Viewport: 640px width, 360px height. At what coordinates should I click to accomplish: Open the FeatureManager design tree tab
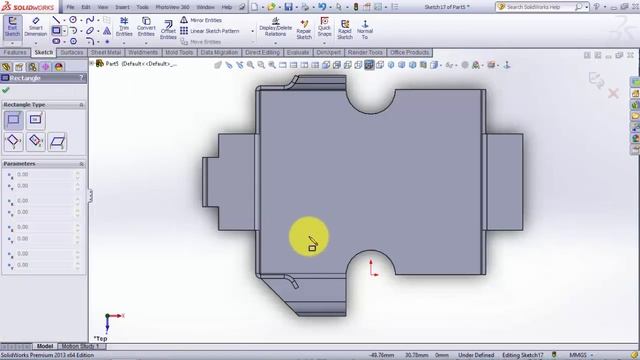pyautogui.click(x=6, y=67)
